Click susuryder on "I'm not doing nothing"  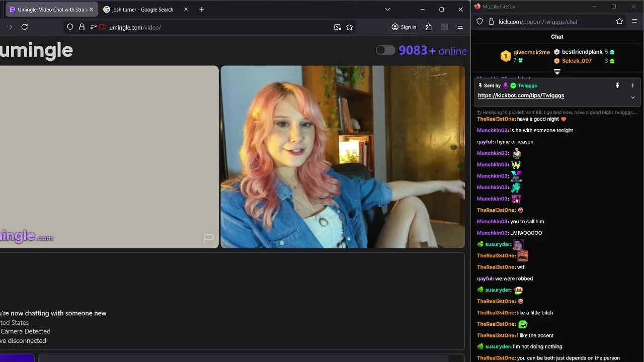point(498,346)
